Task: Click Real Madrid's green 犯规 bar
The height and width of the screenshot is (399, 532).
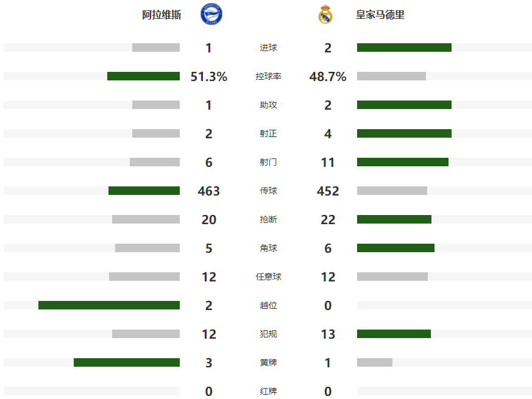Action: (394, 334)
